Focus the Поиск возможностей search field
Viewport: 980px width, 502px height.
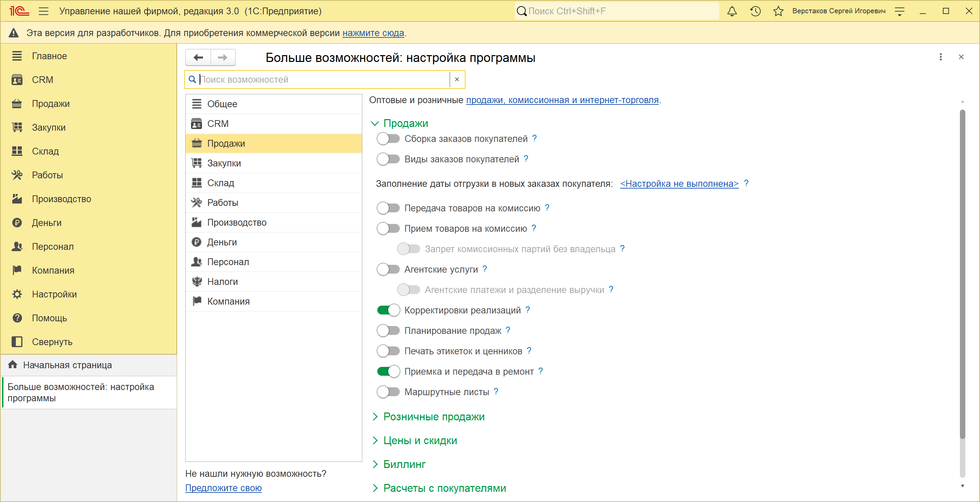click(x=324, y=80)
